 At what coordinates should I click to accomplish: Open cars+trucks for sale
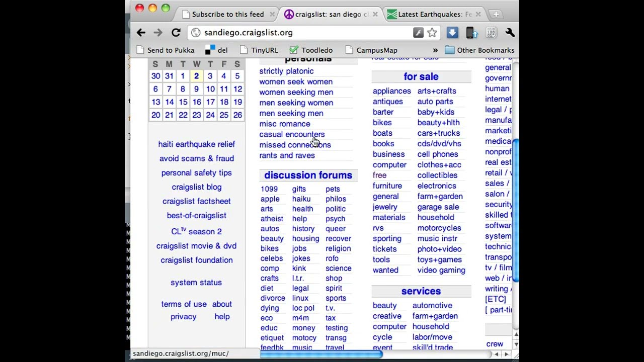click(x=439, y=133)
